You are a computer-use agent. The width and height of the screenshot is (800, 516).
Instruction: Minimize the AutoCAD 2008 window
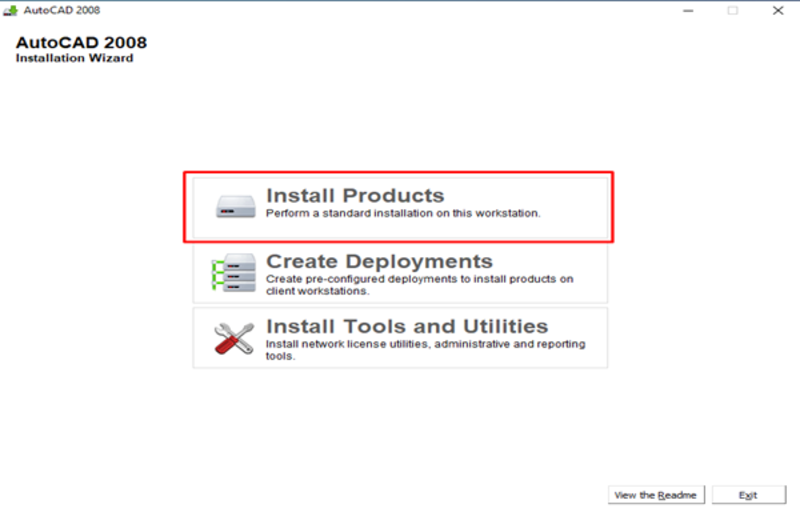[x=688, y=10]
